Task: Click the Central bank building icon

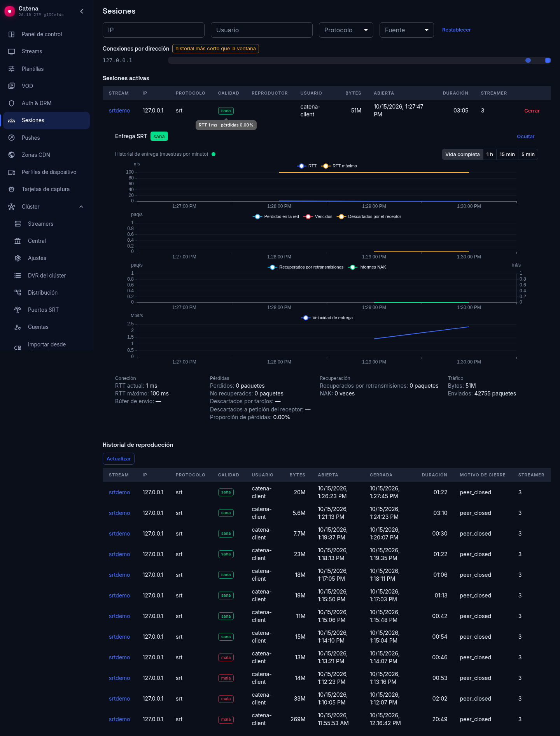Action: click(18, 241)
